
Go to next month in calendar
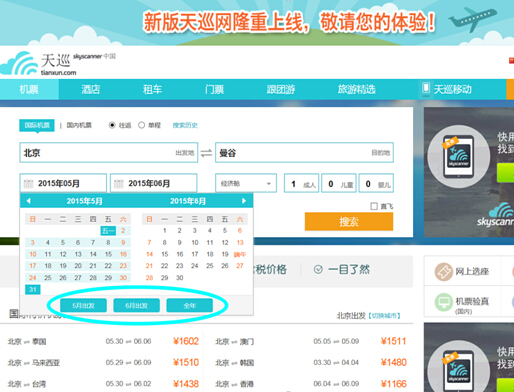pyautogui.click(x=244, y=201)
